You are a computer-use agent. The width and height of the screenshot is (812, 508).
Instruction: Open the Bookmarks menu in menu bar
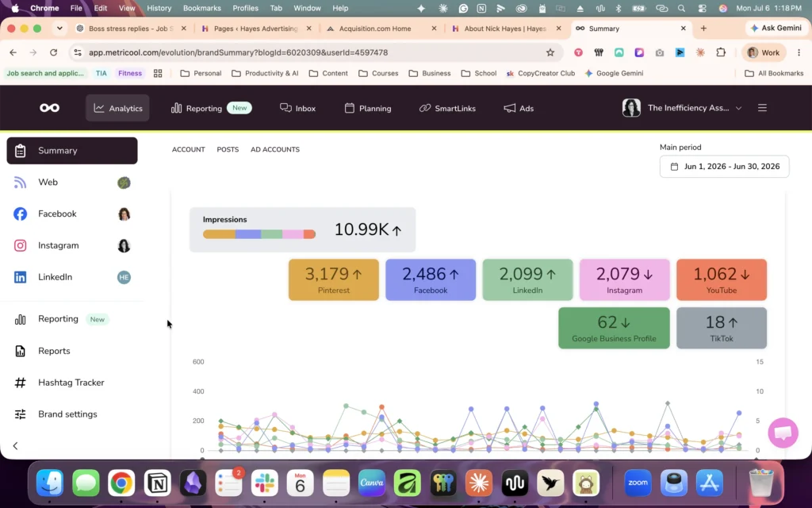(x=202, y=8)
